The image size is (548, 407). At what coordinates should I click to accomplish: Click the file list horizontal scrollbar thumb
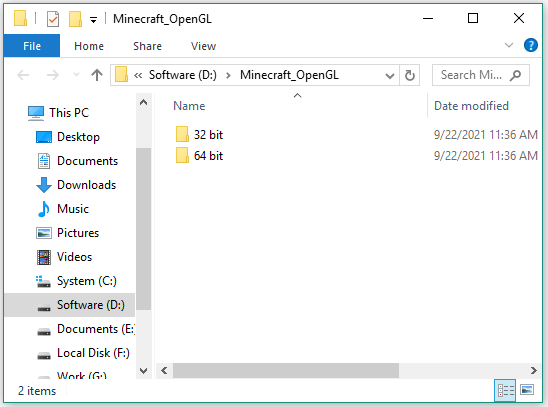pyautogui.click(x=286, y=370)
